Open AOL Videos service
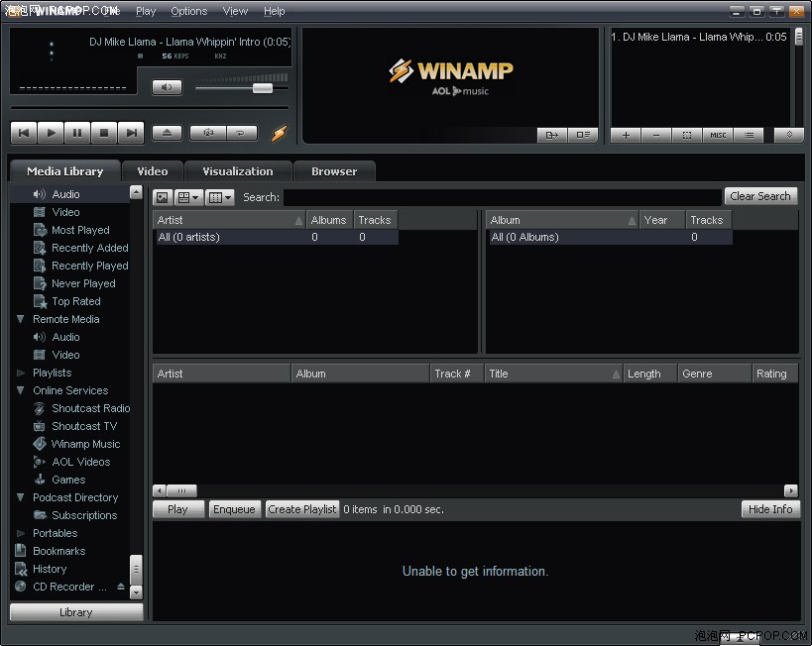This screenshot has height=646, width=812. (80, 462)
